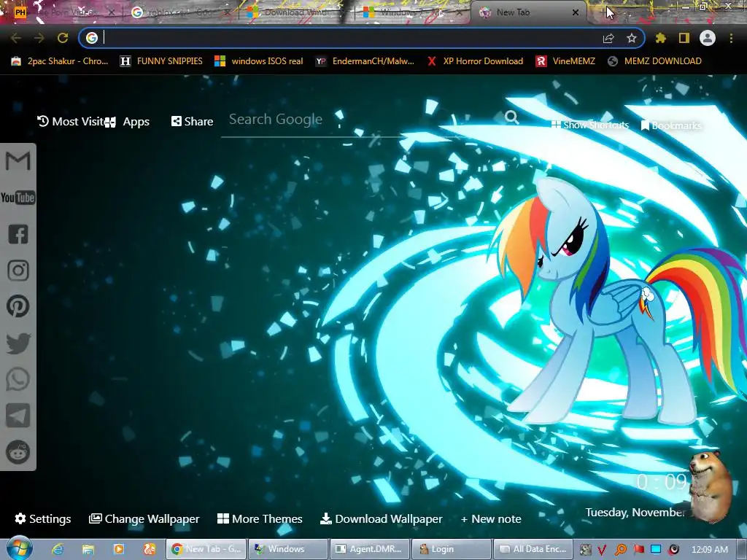This screenshot has height=560, width=747.
Task: Add a New note
Action: [491, 518]
